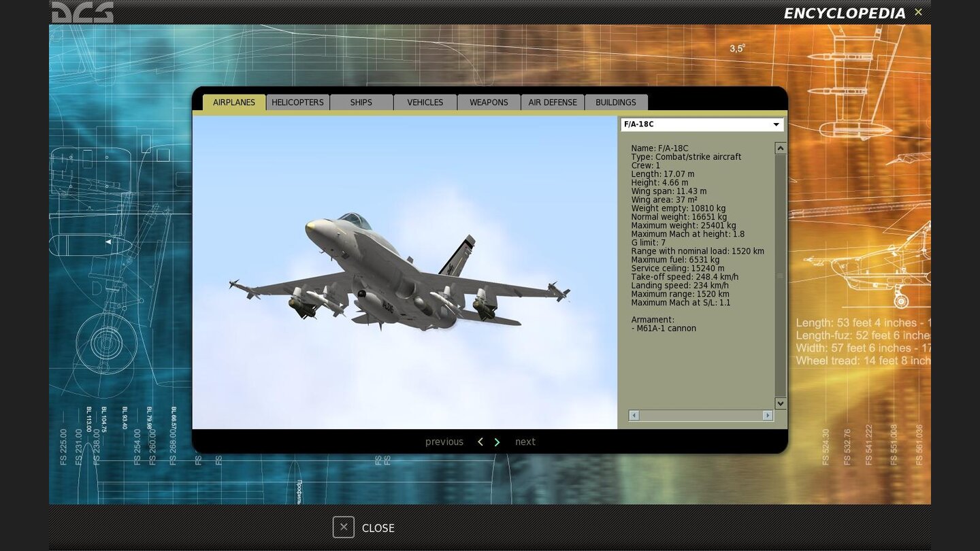Image resolution: width=980 pixels, height=551 pixels.
Task: Click 'Height: 4.66 m' line
Action: [x=659, y=182]
